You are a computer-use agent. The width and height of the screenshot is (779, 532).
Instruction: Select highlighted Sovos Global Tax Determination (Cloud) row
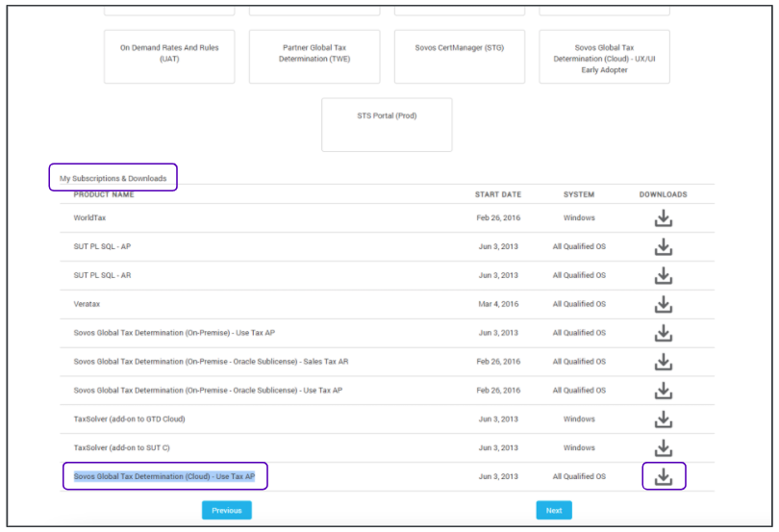point(164,476)
